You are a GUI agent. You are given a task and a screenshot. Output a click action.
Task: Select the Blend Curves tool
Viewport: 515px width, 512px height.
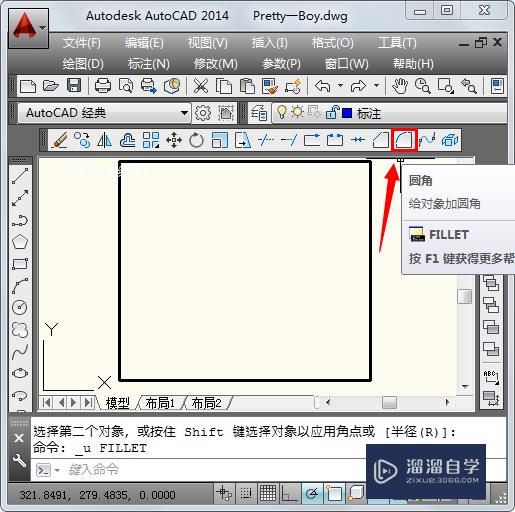click(427, 140)
